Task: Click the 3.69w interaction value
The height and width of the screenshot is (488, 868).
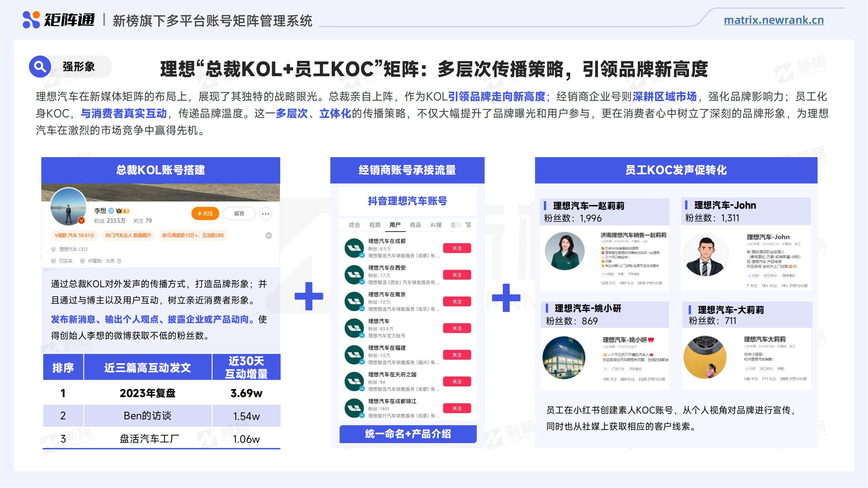Action: (x=246, y=393)
